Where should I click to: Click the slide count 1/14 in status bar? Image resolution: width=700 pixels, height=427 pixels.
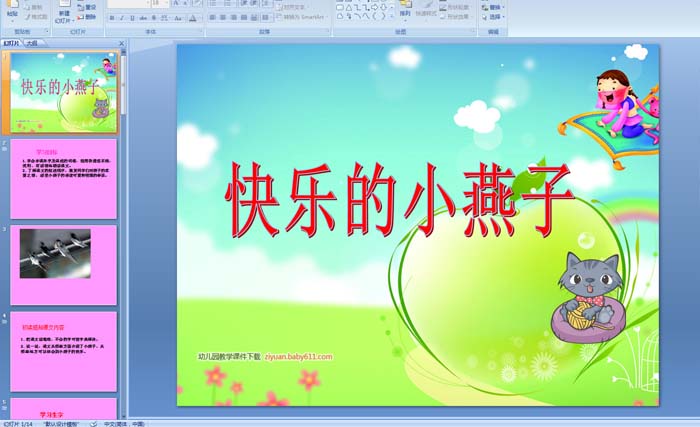click(x=18, y=424)
